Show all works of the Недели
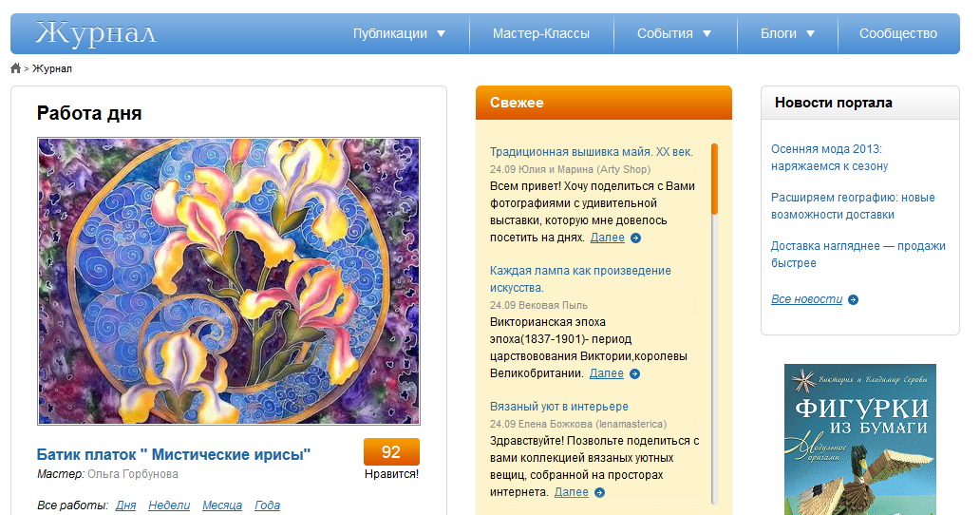 (169, 505)
